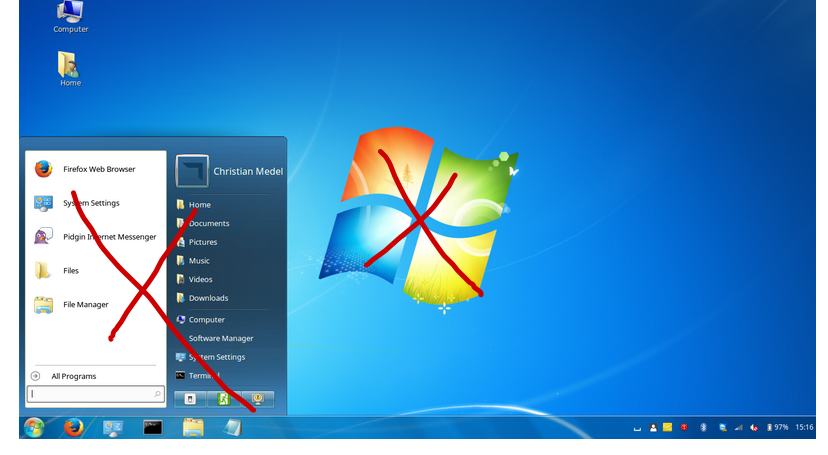Click the muted volume tray icon

(x=754, y=428)
